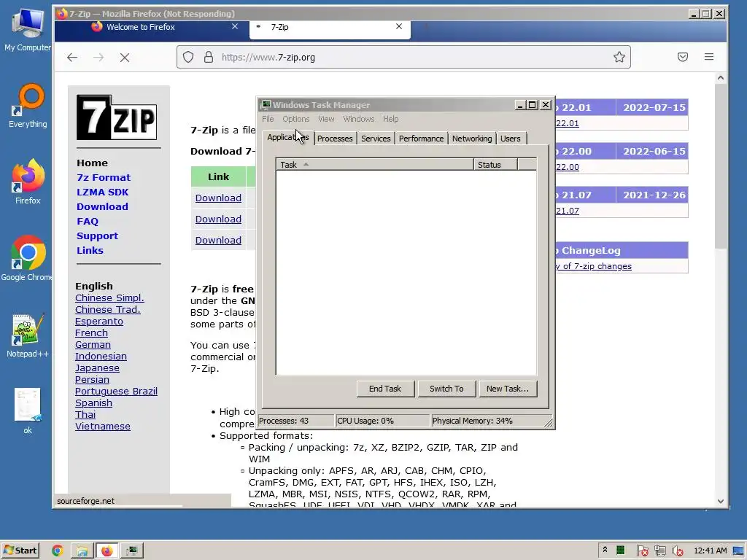
Task: Click the file explorer taskbar icon
Action: [82, 551]
